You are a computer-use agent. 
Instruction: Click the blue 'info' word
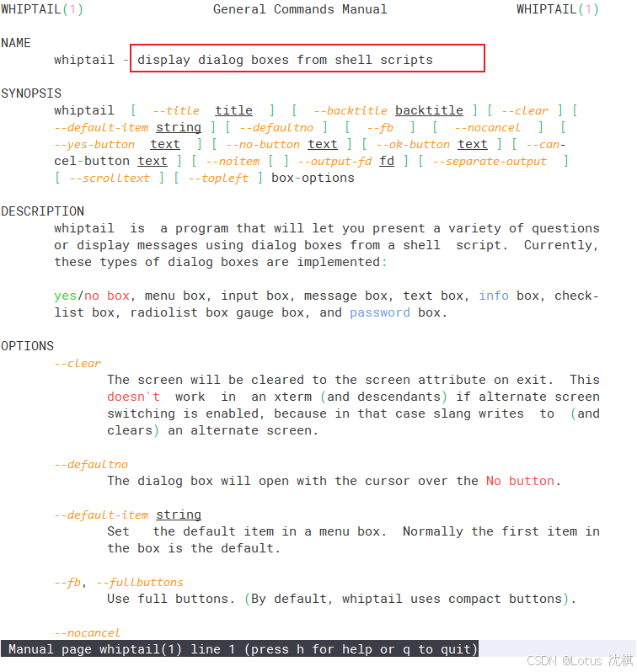pyautogui.click(x=493, y=296)
